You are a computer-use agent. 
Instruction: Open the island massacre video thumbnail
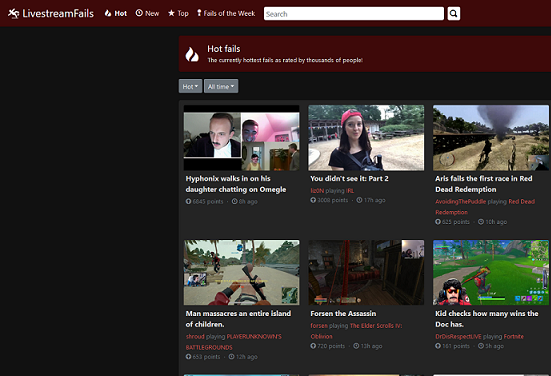(242, 272)
